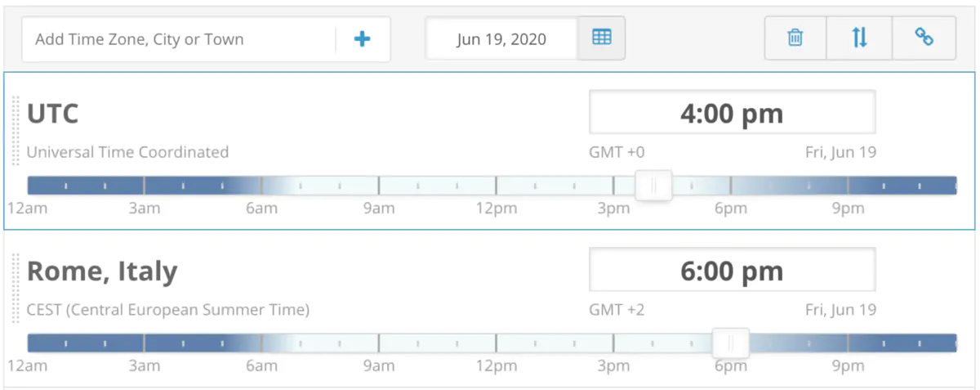
Task: Click the Jun 19, 2020 date field
Action: (x=501, y=38)
